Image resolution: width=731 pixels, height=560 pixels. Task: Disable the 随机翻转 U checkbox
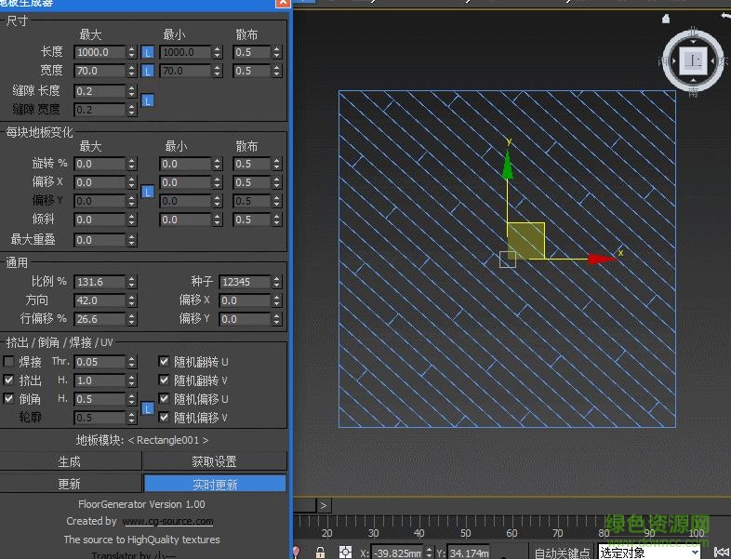click(165, 362)
